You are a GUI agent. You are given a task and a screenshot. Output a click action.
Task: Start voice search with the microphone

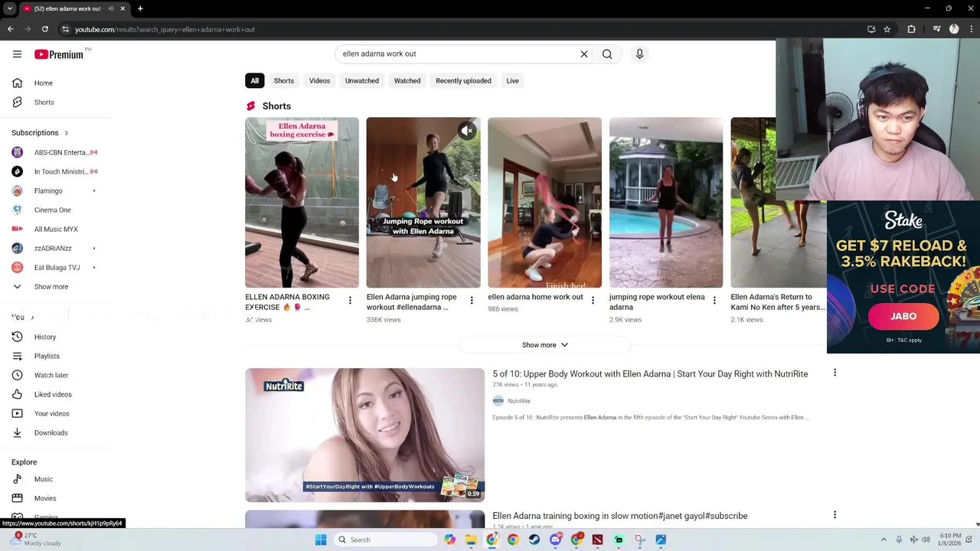(639, 54)
